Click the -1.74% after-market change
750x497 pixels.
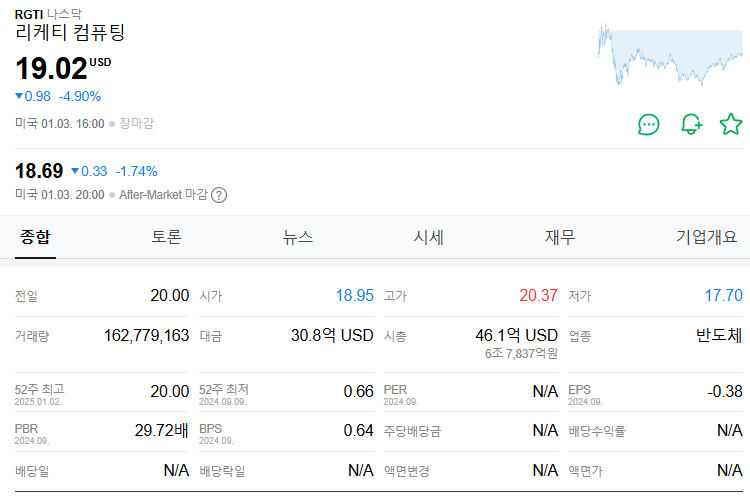[136, 171]
